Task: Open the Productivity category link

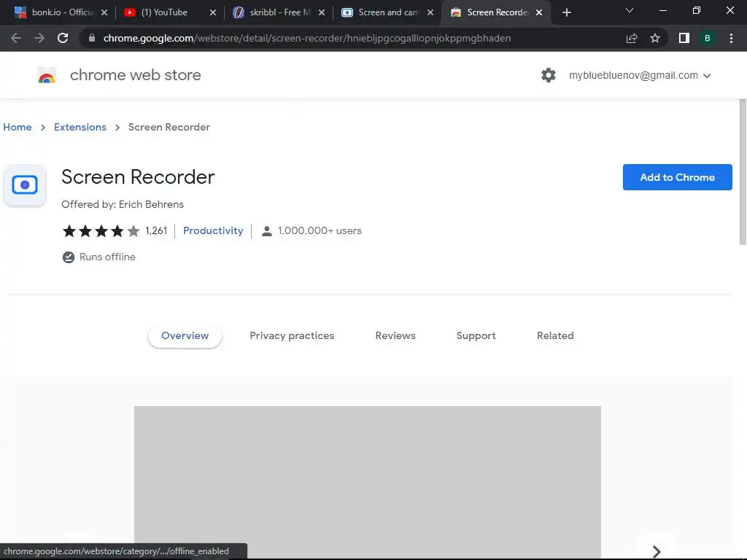Action: pyautogui.click(x=213, y=231)
